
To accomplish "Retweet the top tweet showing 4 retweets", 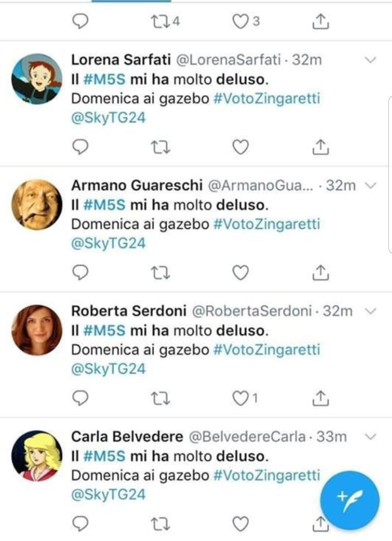I will coord(161,22).
